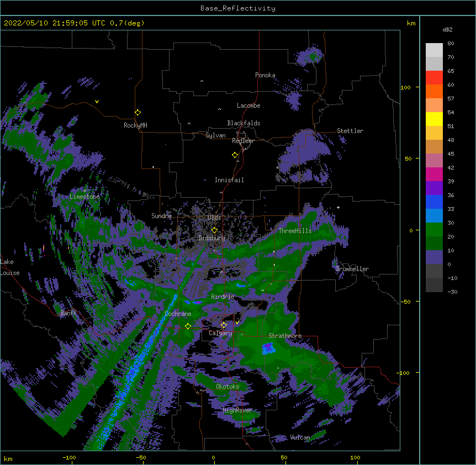The image size is (476, 465).
Task: Select the royal blue legend swatch beside 36 and 33
Action: [x=434, y=202]
